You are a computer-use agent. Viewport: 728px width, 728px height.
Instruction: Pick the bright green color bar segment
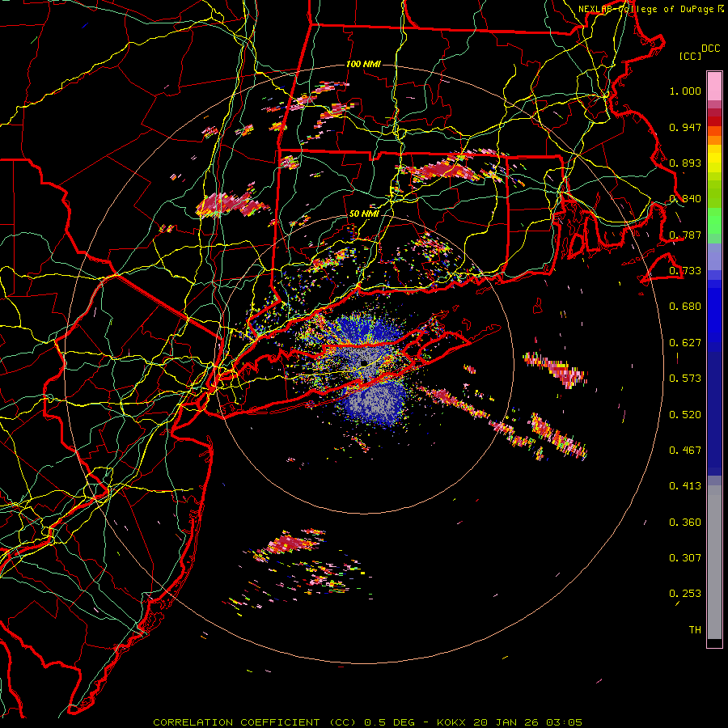click(714, 221)
